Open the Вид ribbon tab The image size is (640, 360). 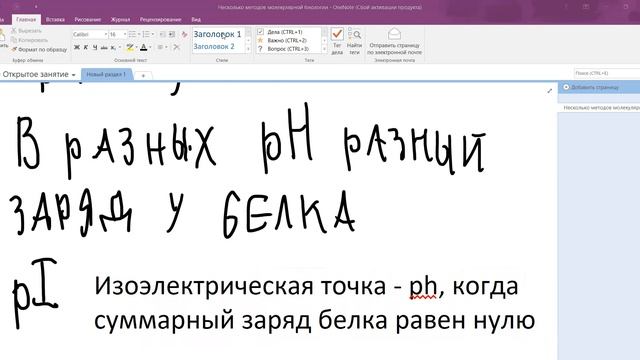point(196,19)
